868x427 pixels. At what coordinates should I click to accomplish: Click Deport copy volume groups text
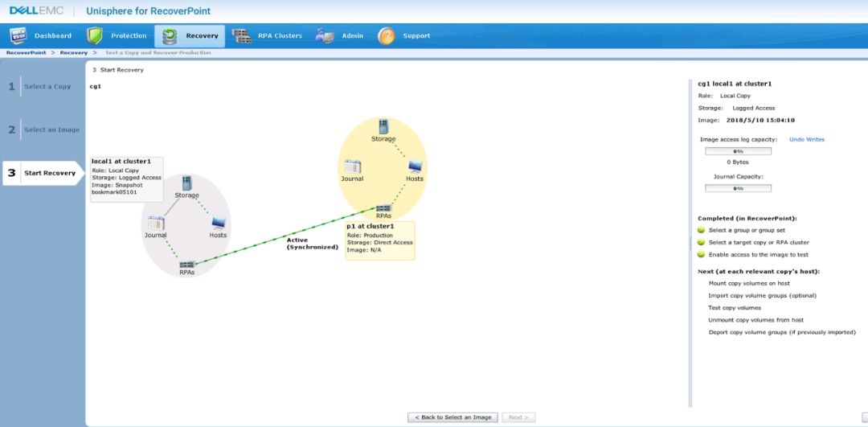pos(782,332)
